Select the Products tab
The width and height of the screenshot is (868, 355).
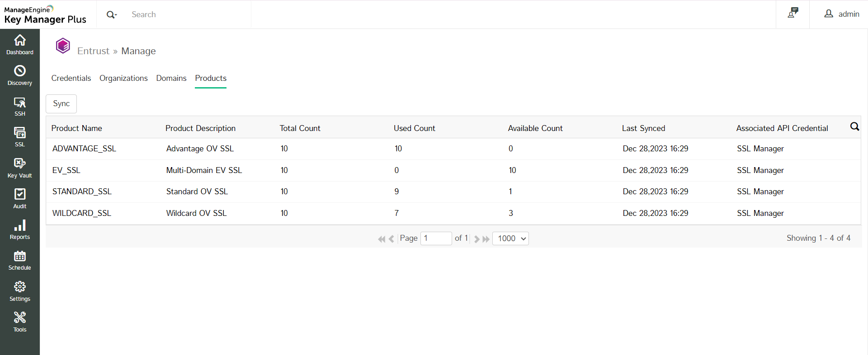click(x=211, y=78)
